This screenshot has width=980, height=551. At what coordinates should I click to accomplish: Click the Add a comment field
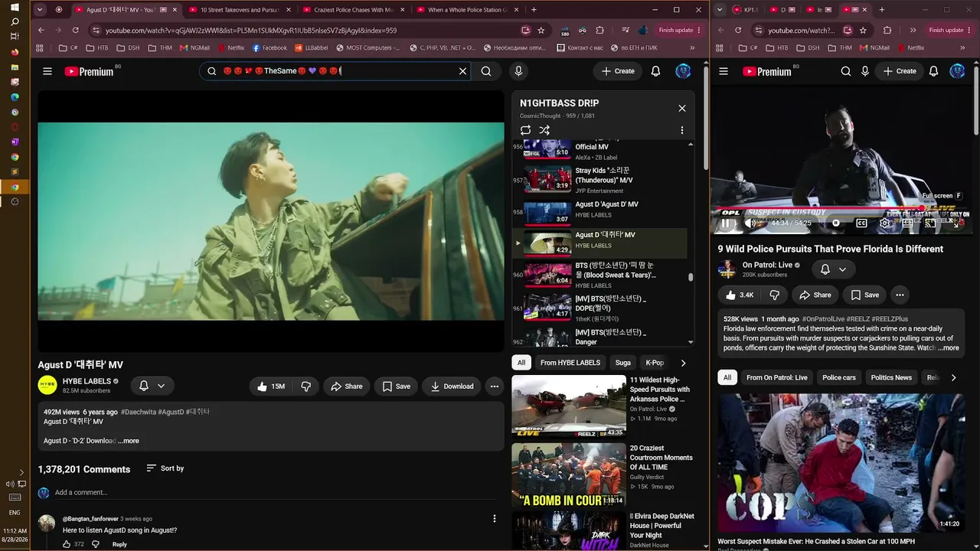tap(274, 492)
